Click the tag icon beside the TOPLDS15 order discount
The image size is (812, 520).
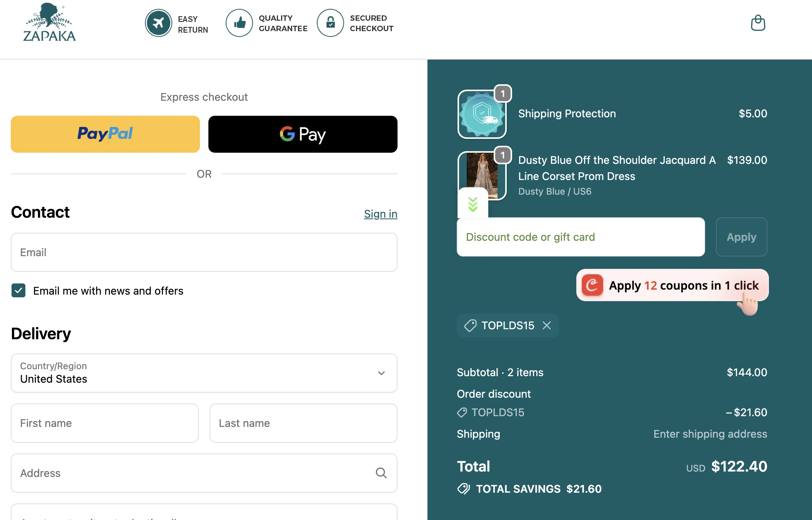pyautogui.click(x=462, y=412)
